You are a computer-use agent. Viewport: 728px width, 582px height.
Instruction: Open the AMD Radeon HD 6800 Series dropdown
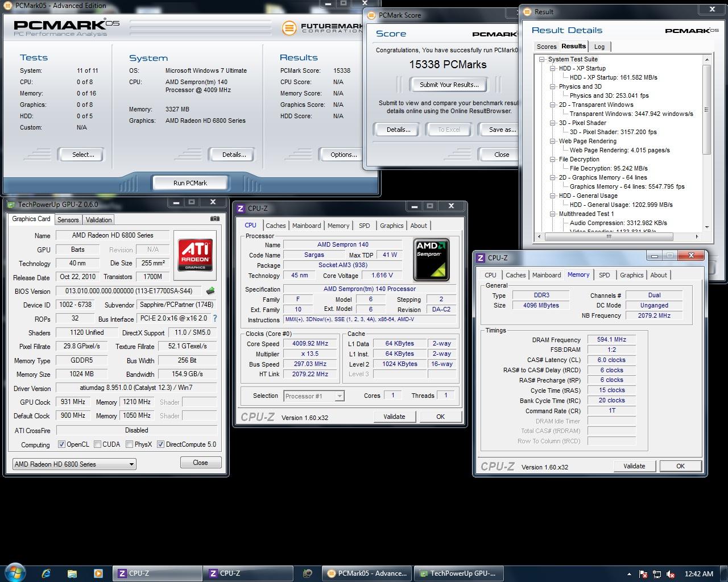[74, 464]
